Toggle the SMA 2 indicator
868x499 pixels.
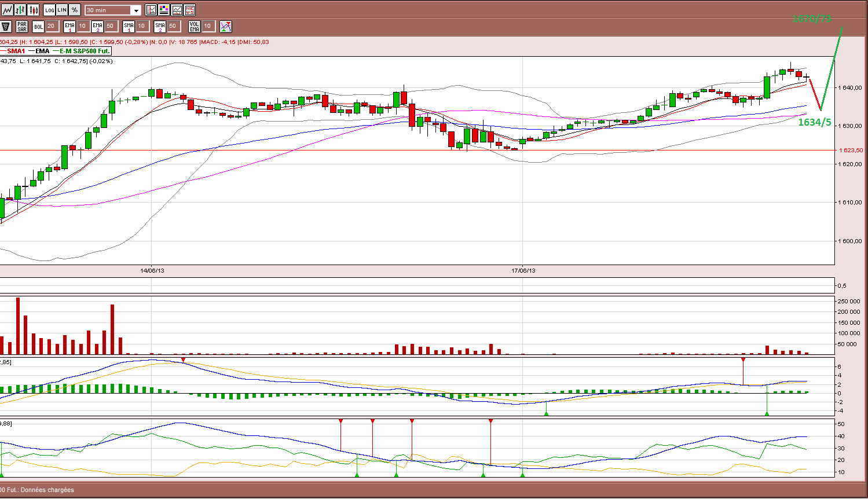tap(160, 26)
